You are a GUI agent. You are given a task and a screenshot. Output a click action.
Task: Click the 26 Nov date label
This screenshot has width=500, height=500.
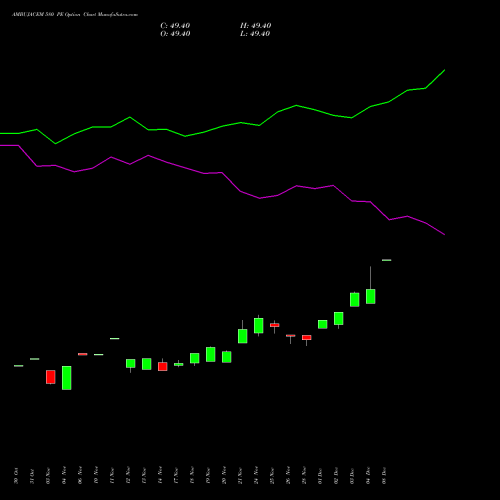coord(288,476)
